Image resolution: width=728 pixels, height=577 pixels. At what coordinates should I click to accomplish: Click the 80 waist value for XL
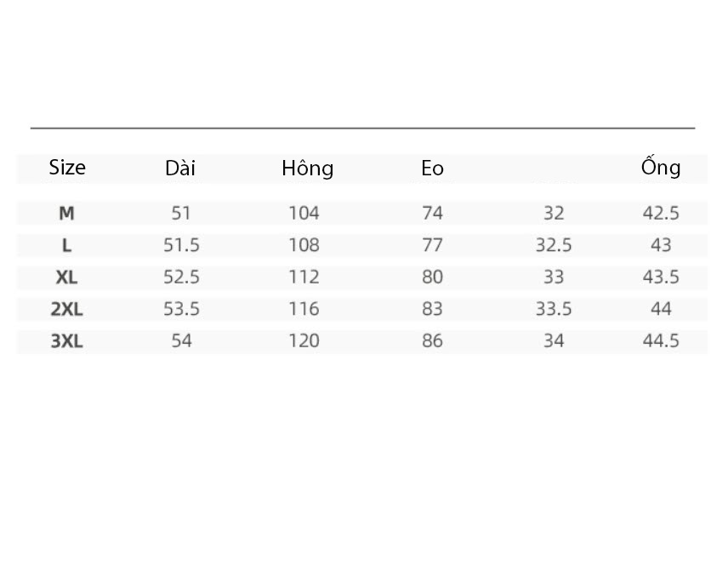click(x=432, y=277)
